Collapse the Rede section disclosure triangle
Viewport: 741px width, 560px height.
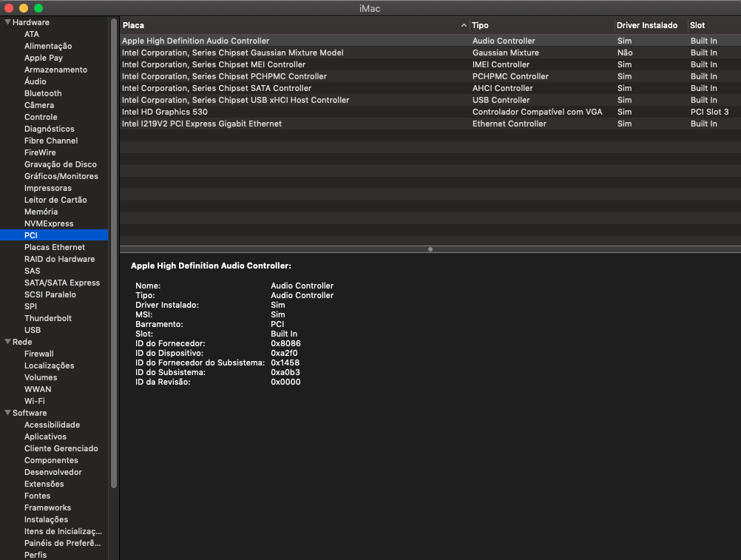point(7,342)
